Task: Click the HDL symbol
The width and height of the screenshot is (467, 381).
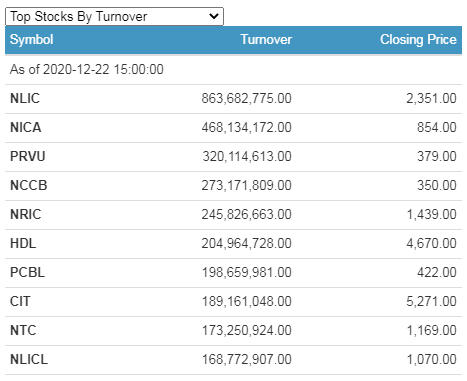Action: click(x=23, y=243)
